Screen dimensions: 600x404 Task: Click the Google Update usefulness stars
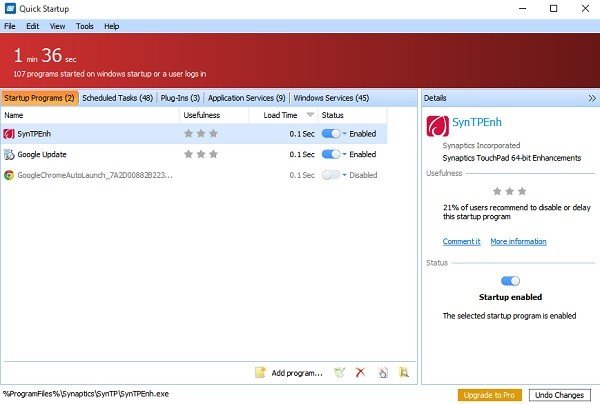pos(201,154)
